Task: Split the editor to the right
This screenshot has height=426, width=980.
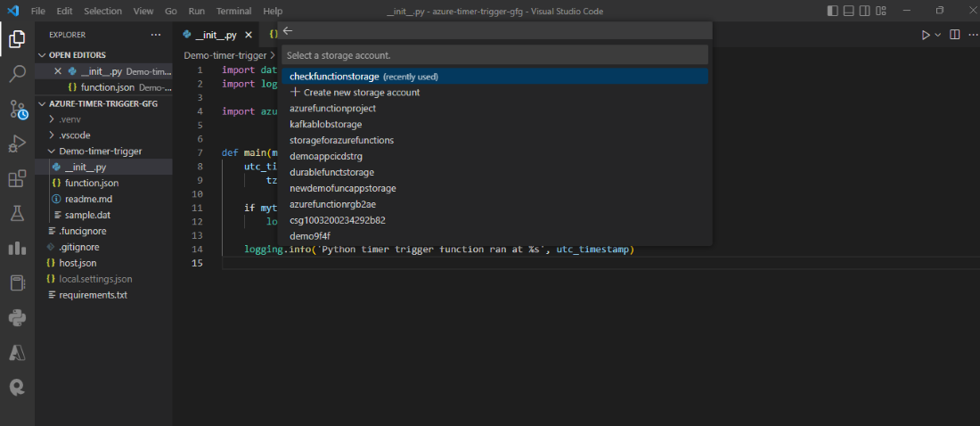Action: tap(954, 35)
